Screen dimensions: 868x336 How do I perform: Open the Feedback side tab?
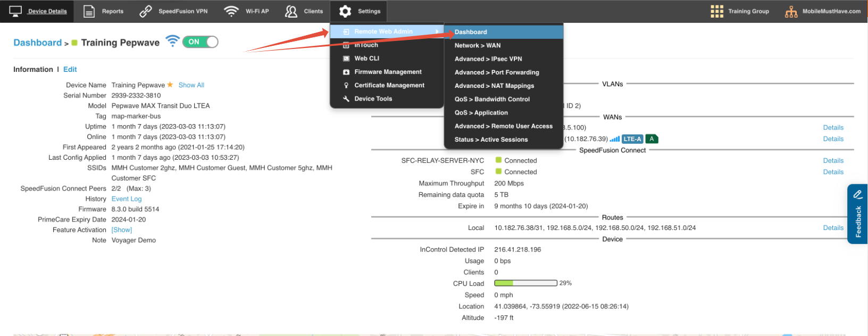(x=857, y=214)
